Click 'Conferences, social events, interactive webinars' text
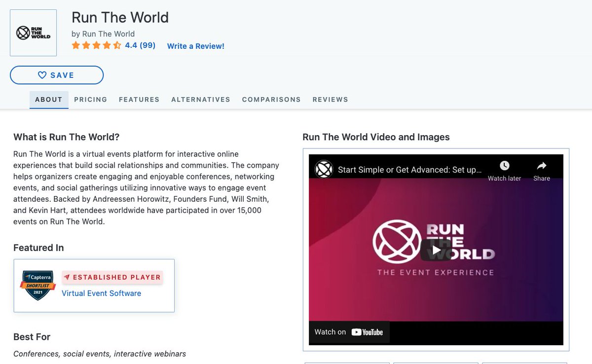Screen dimensions: 592x364 pos(100,354)
